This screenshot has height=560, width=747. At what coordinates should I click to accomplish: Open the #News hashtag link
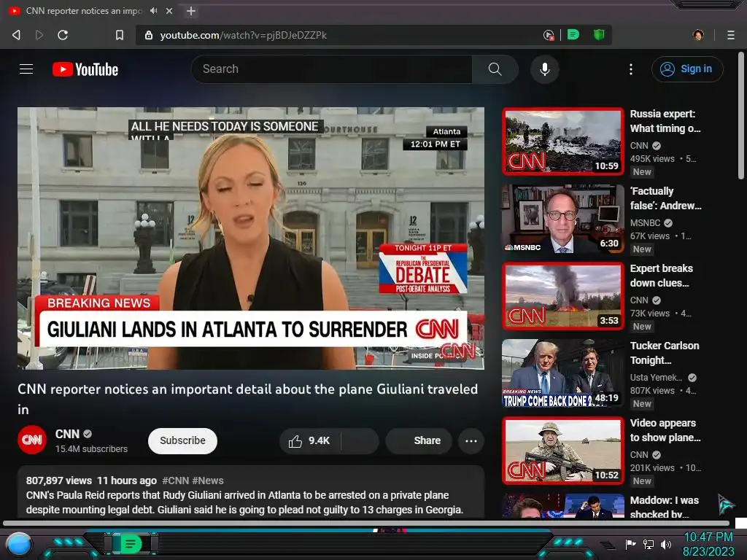[208, 481]
